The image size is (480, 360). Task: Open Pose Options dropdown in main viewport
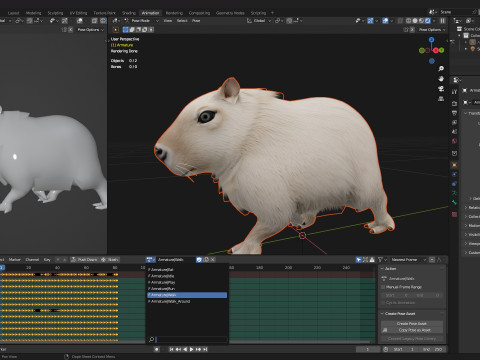coord(432,30)
